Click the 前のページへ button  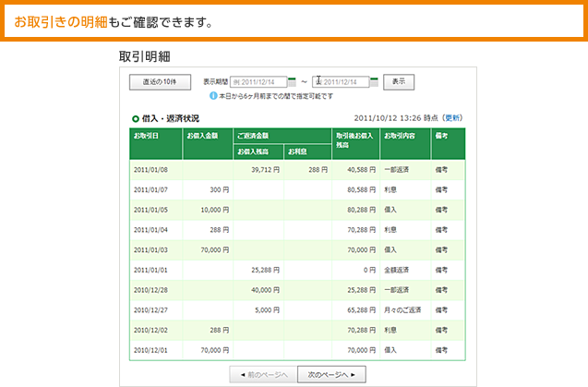[264, 374]
